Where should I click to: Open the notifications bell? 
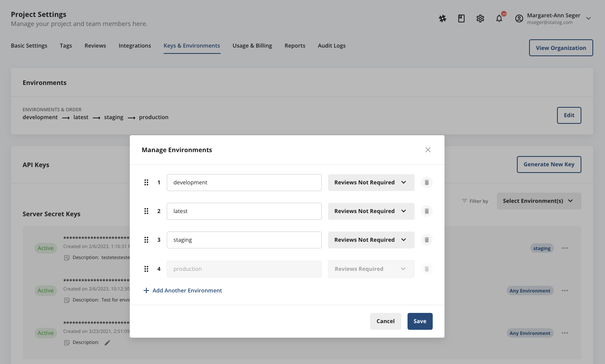tap(499, 18)
